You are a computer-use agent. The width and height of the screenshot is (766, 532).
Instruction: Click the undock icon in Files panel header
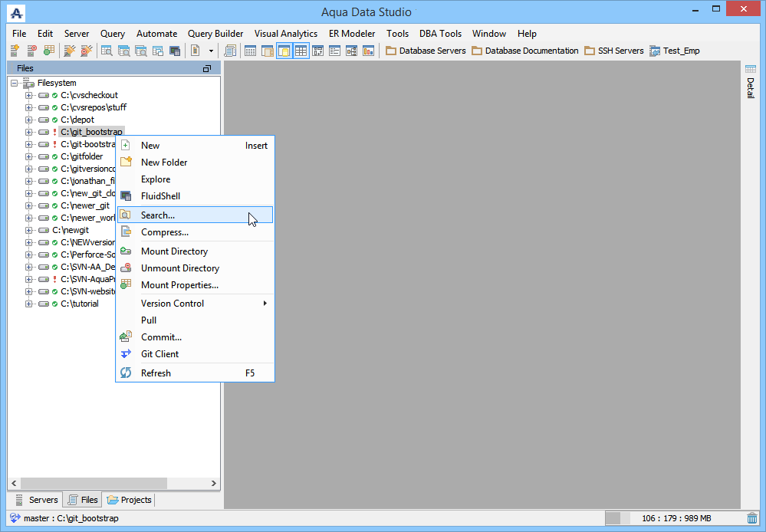click(x=207, y=68)
